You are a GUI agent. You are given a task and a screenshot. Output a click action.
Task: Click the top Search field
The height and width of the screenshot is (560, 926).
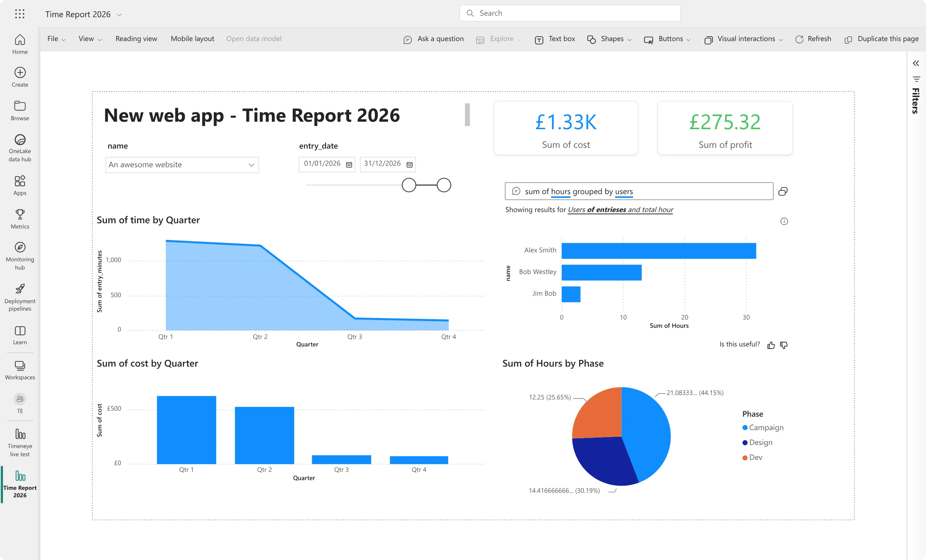(570, 13)
